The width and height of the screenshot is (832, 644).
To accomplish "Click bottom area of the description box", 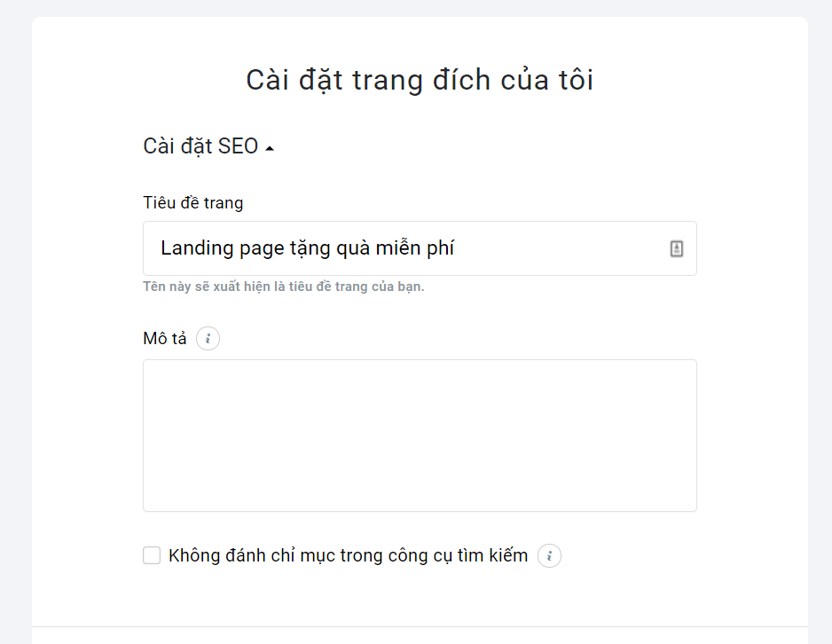I will (x=420, y=493).
